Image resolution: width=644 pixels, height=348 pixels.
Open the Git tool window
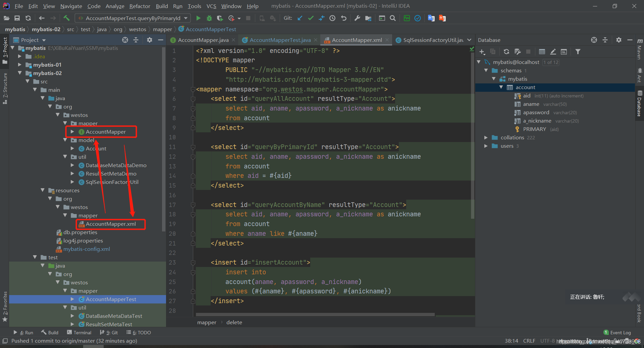109,333
